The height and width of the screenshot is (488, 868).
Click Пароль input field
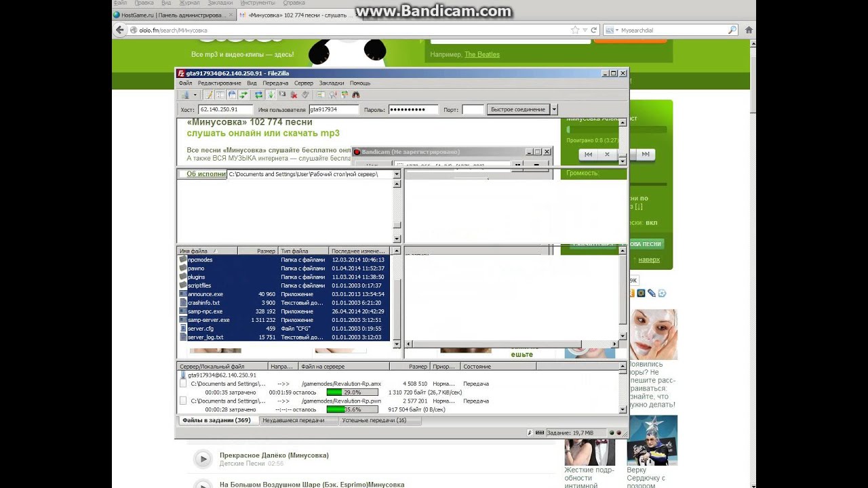(413, 109)
